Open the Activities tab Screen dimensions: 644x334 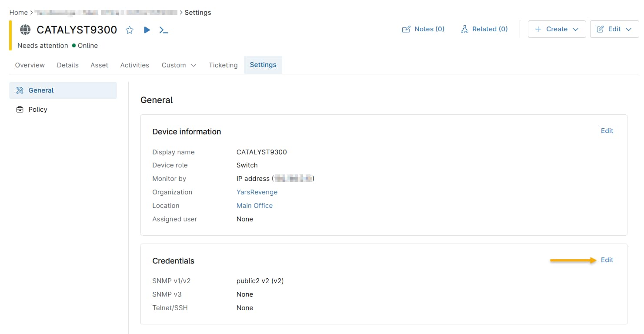[x=134, y=65]
